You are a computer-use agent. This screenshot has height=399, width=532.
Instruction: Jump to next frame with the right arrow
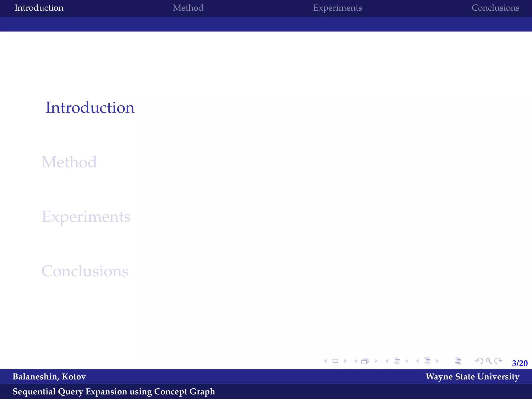pyautogui.click(x=376, y=361)
